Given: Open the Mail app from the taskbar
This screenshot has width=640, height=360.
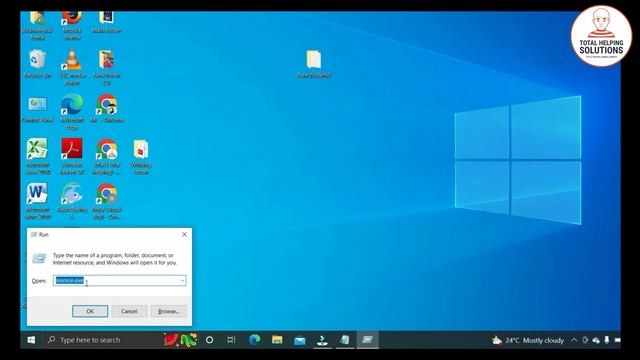Looking at the screenshot, I should click(300, 340).
